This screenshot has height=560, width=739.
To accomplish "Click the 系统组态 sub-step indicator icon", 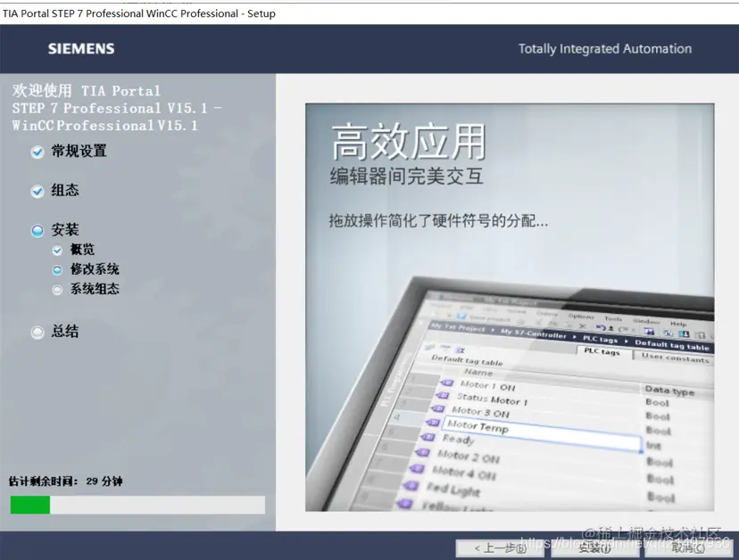I will click(57, 290).
